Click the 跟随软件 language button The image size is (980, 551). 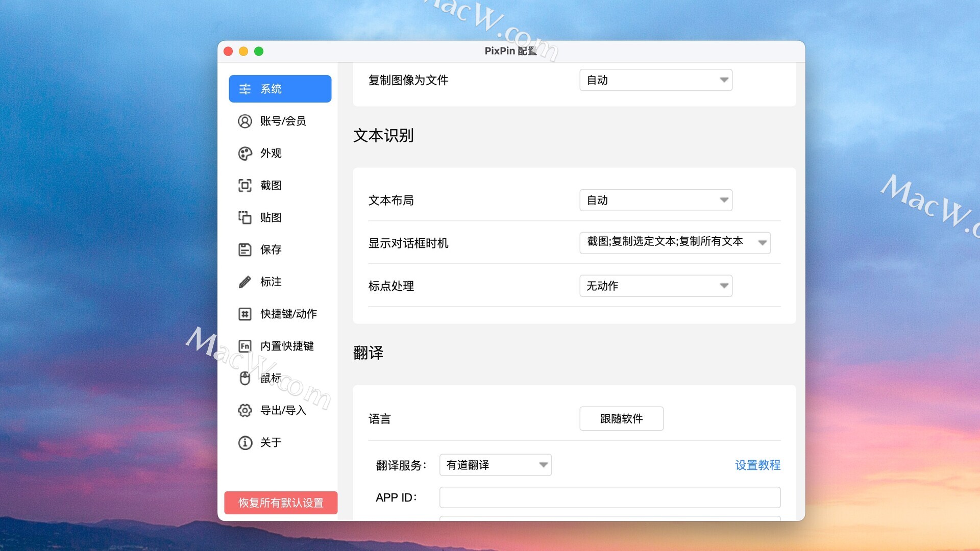tap(621, 418)
